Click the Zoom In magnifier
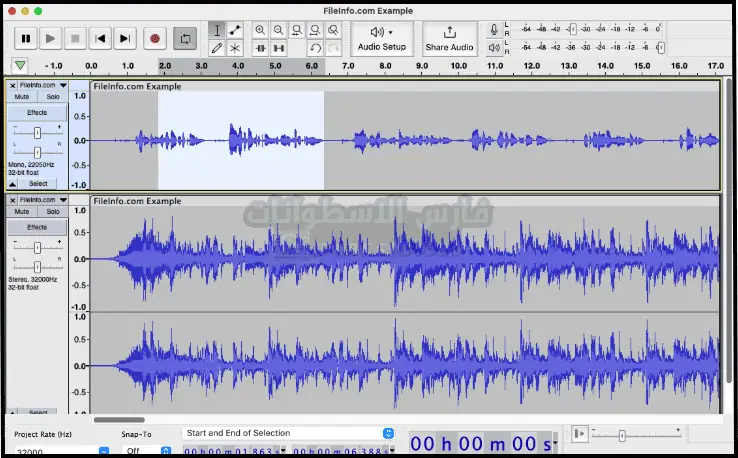This screenshot has height=458, width=738. pyautogui.click(x=260, y=30)
